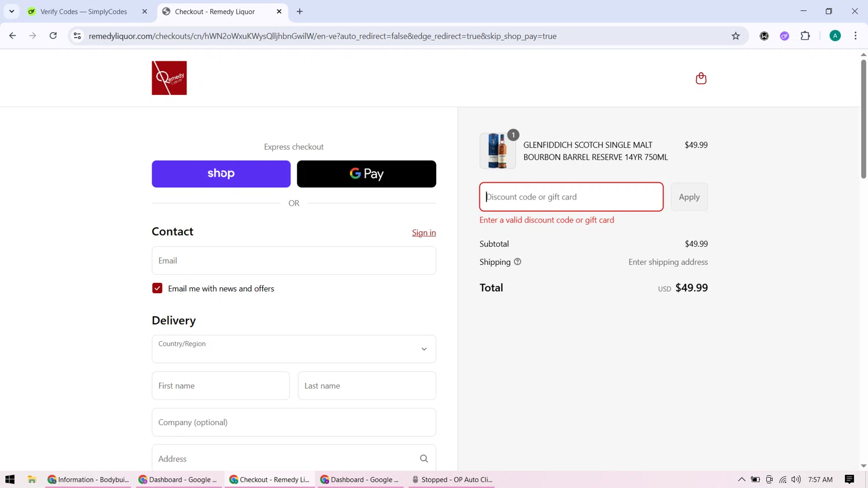The image size is (868, 488).
Task: Expand the Country/Region dropdown
Action: point(294,349)
